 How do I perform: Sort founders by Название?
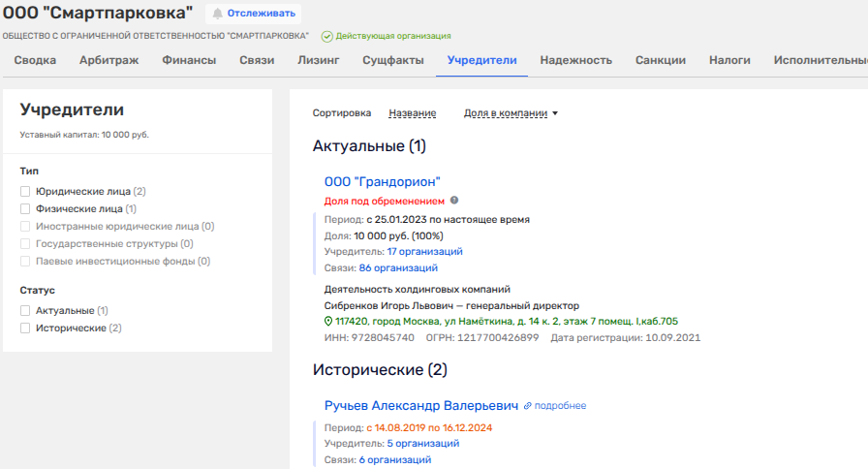[412, 113]
